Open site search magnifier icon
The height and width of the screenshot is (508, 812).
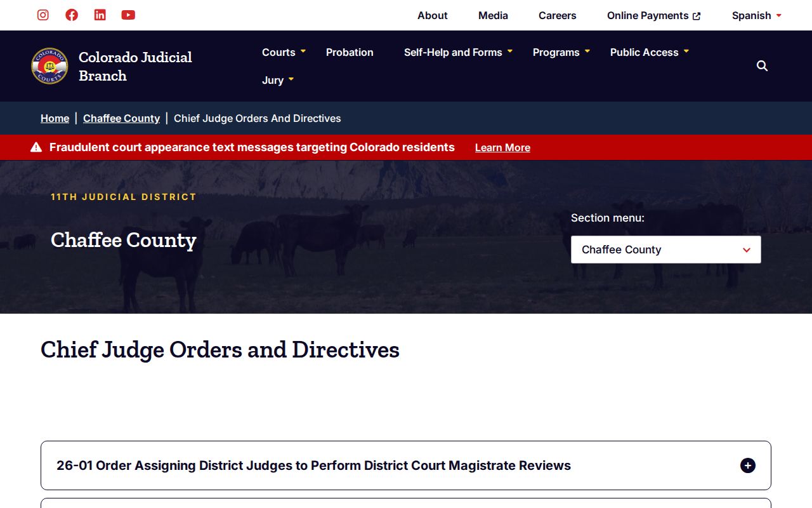point(763,66)
